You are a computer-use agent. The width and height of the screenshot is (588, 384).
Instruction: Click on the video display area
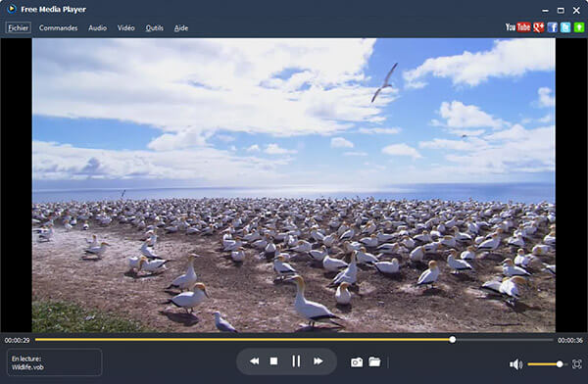294,185
